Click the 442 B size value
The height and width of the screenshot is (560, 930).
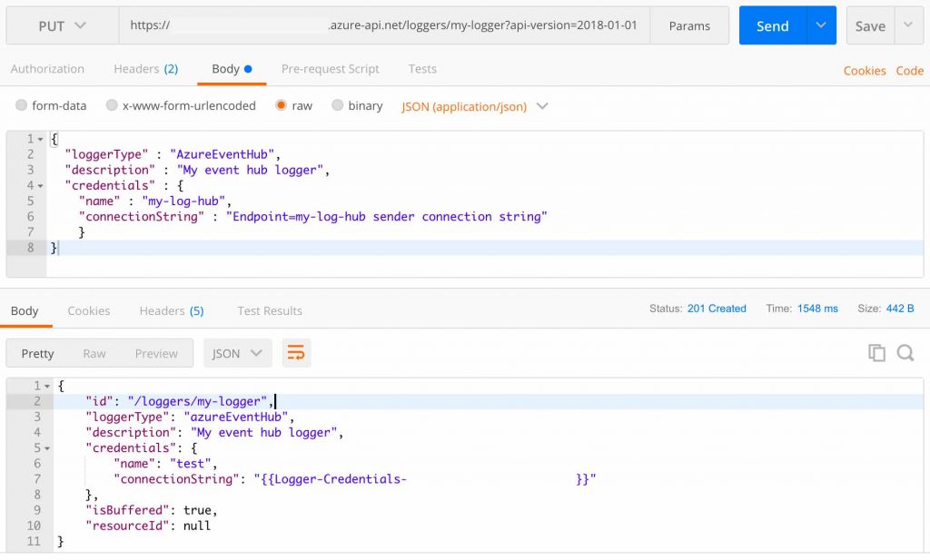pyautogui.click(x=900, y=309)
